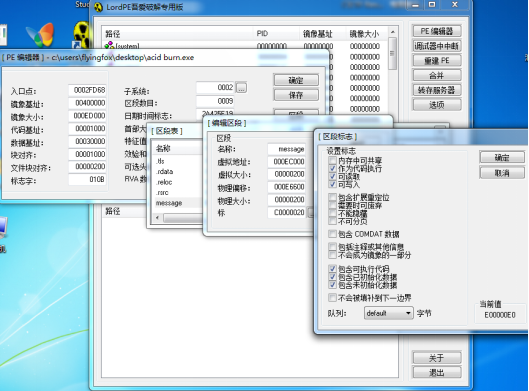529x391 pixels.
Task: Click the 镜像基址 field 00400000
Action: [87, 103]
